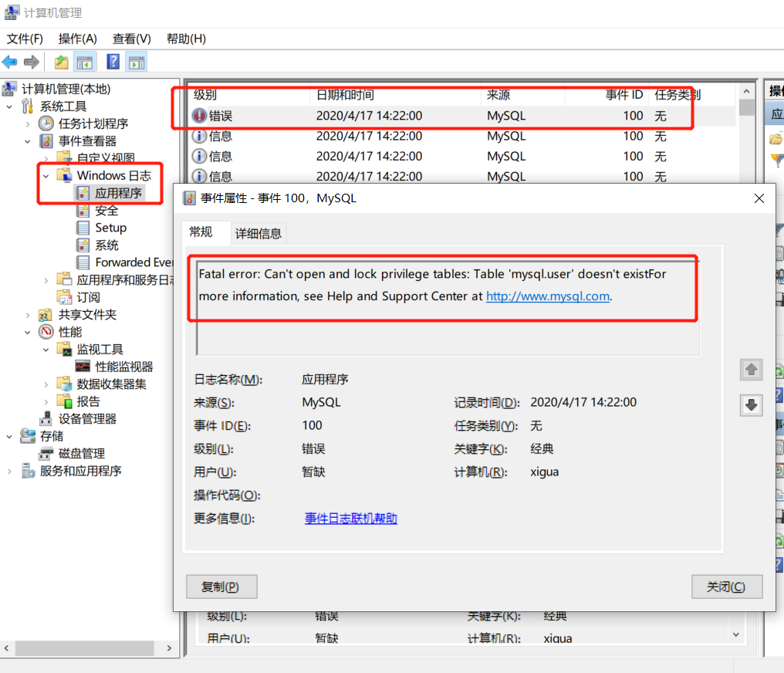Open the 应用程序 log
This screenshot has width=784, height=673.
tap(119, 193)
